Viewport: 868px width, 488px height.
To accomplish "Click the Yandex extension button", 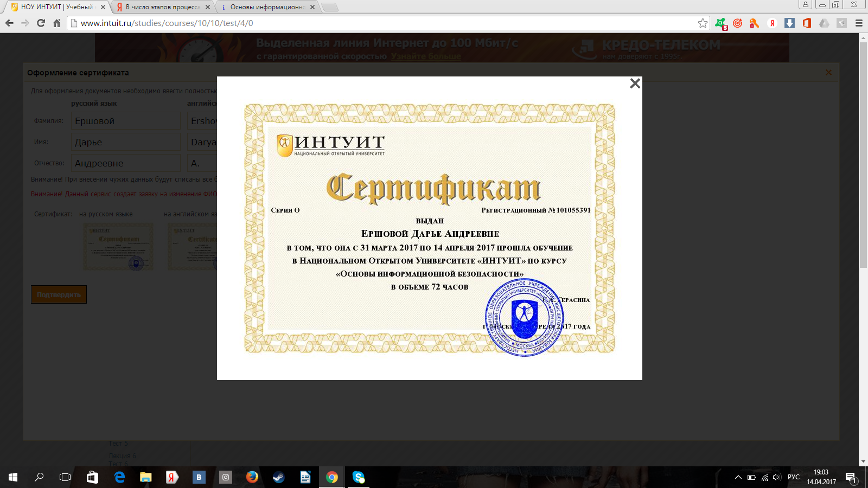I will click(x=772, y=23).
